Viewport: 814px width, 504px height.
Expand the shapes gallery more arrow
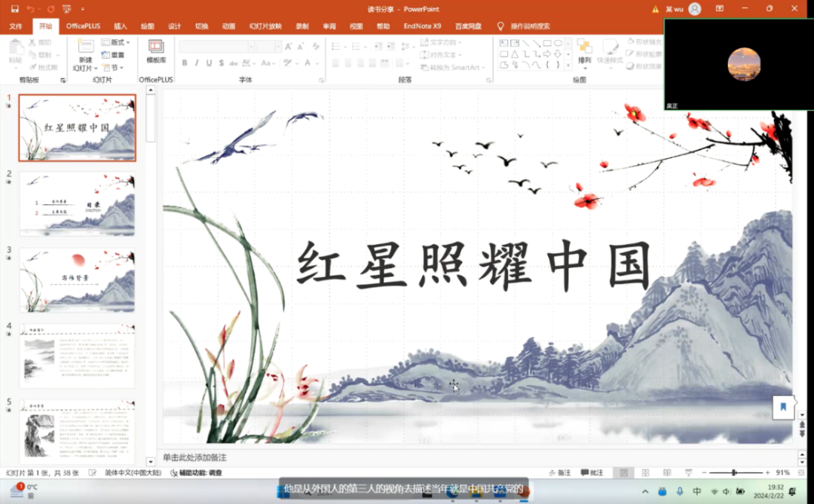pyautogui.click(x=568, y=65)
